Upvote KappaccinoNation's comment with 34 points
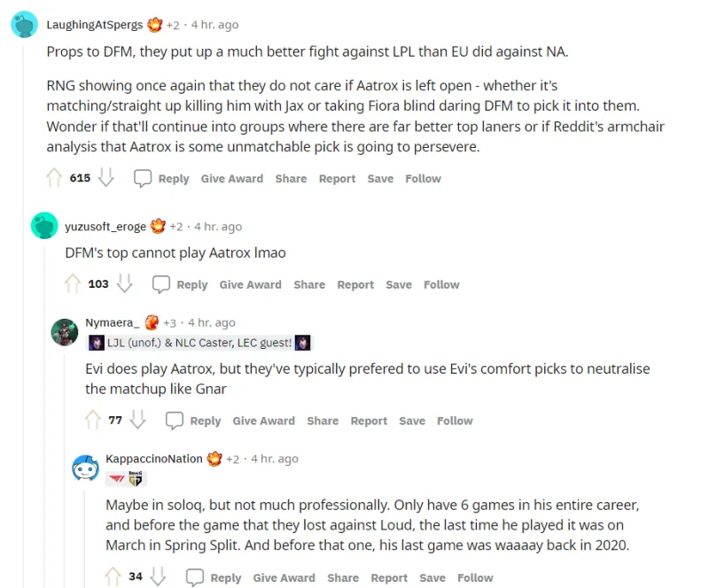Screen dimensions: 709x588 pos(113,576)
